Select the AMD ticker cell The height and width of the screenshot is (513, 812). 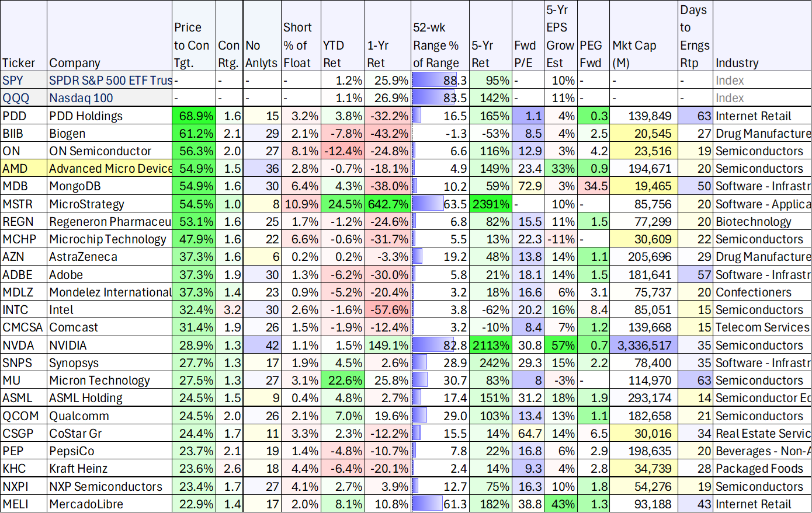click(x=24, y=169)
